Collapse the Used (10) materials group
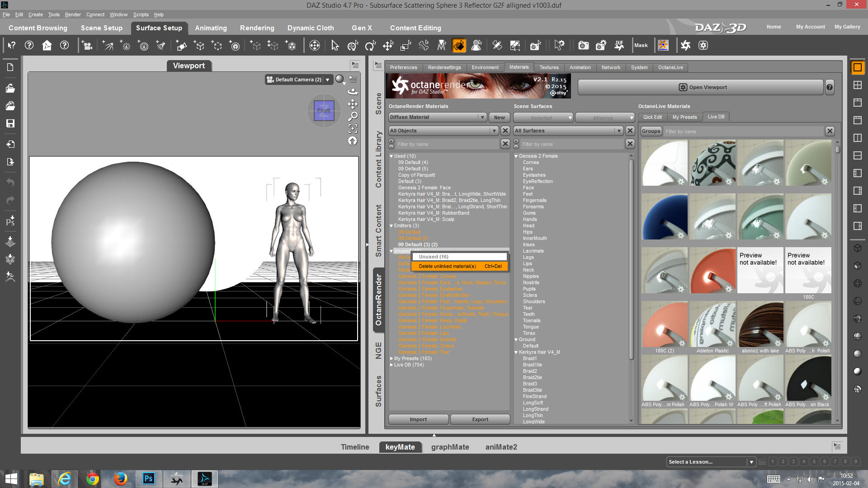 click(x=391, y=156)
